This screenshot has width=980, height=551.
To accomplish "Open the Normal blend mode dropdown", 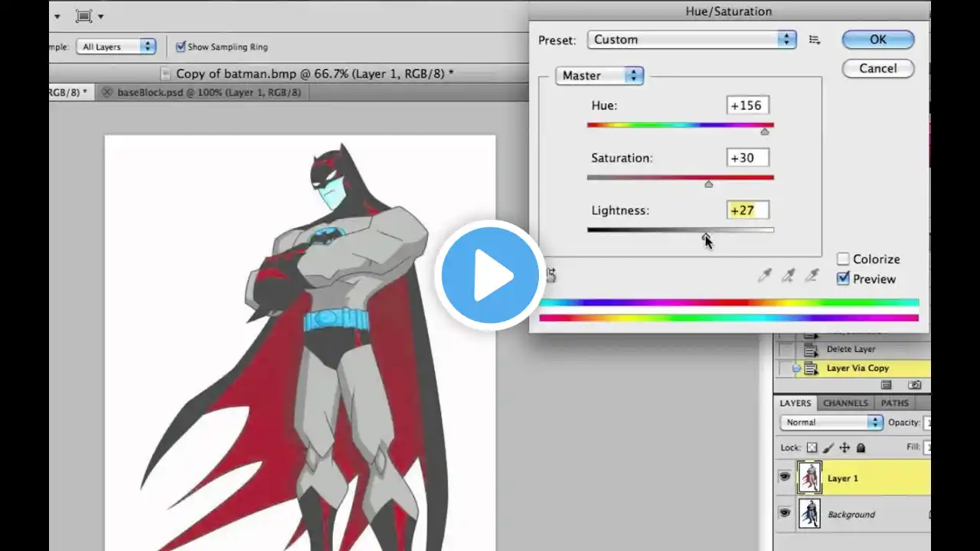I will point(831,422).
